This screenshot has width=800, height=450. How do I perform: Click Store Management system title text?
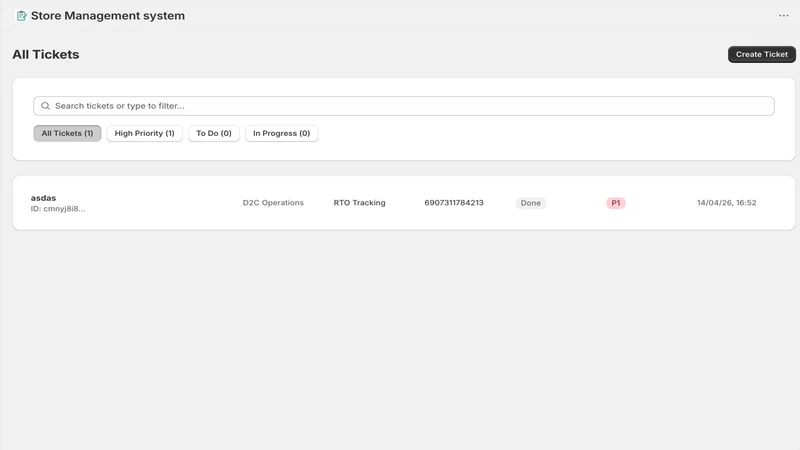(x=108, y=16)
